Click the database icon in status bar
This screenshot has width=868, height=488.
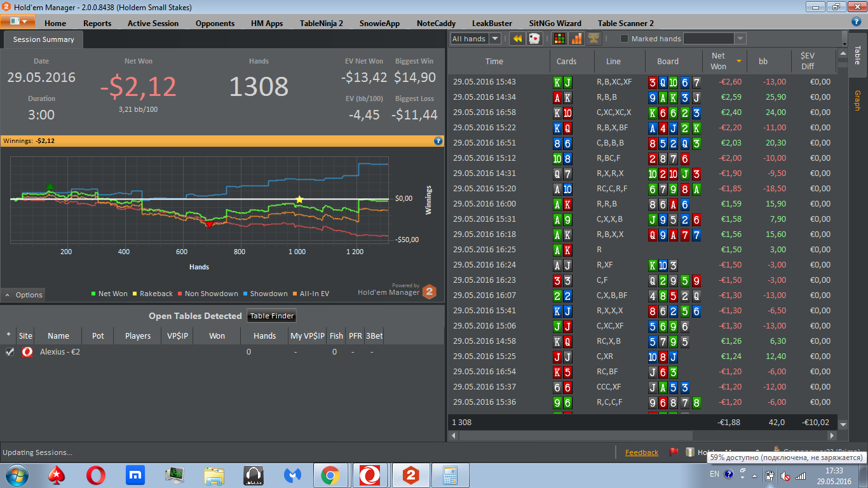tap(689, 452)
